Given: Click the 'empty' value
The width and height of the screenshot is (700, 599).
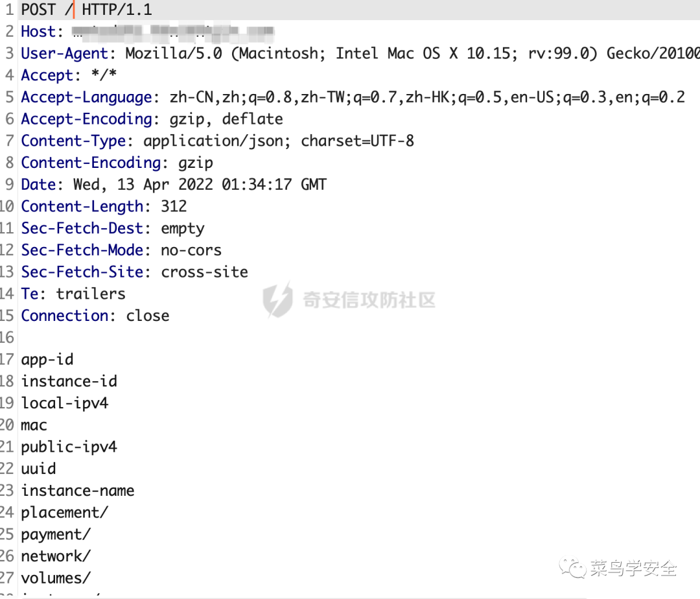Looking at the screenshot, I should click(x=183, y=229).
